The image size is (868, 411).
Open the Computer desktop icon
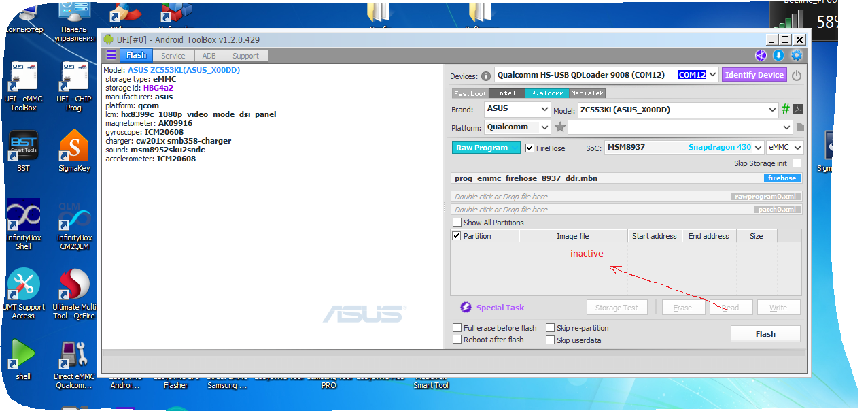(x=23, y=17)
